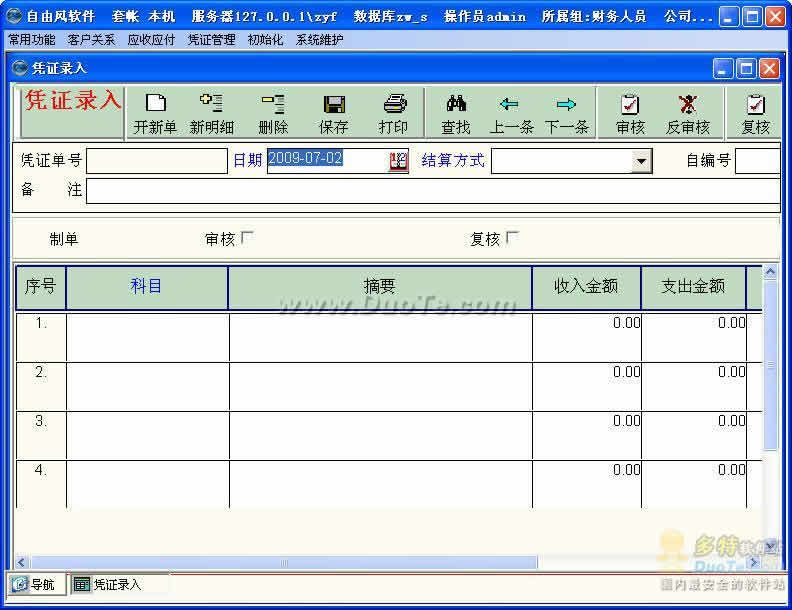Click the 科目 cell in row 4
This screenshot has height=610, width=792.
147,484
